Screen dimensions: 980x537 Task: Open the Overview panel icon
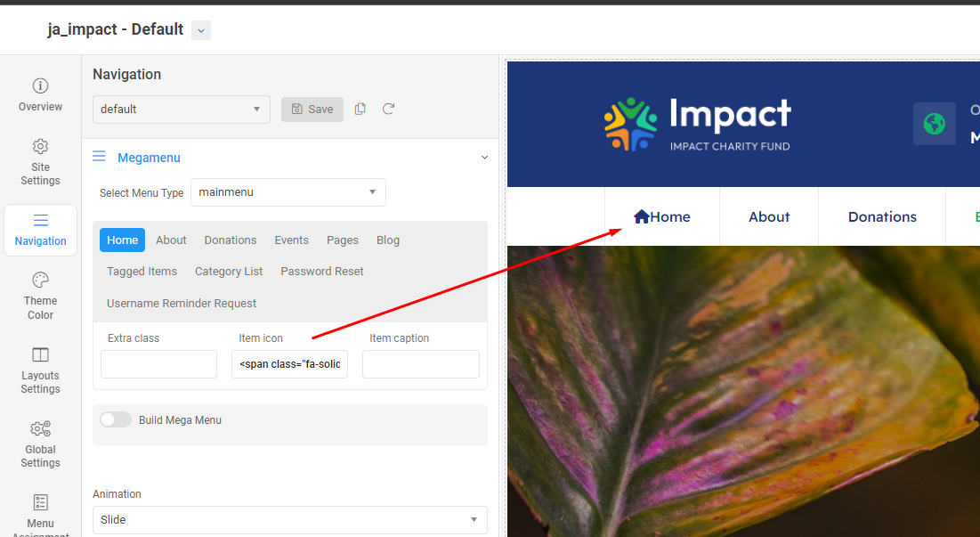click(x=41, y=85)
